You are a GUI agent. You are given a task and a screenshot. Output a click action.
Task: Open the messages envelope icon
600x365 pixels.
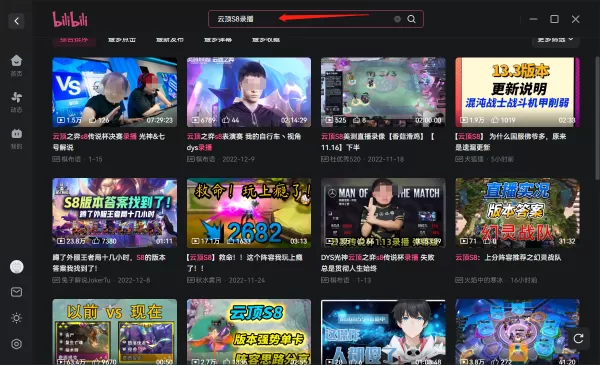point(16,292)
